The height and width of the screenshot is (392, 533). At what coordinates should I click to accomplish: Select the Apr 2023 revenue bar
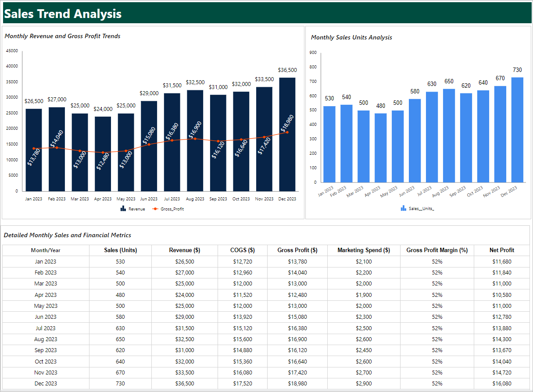coord(103,154)
